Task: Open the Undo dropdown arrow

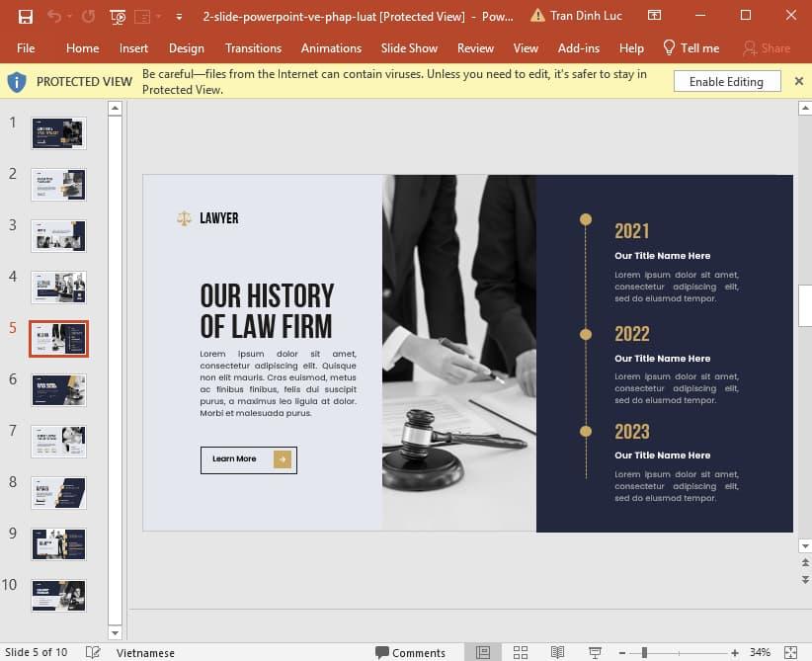Action: click(69, 16)
